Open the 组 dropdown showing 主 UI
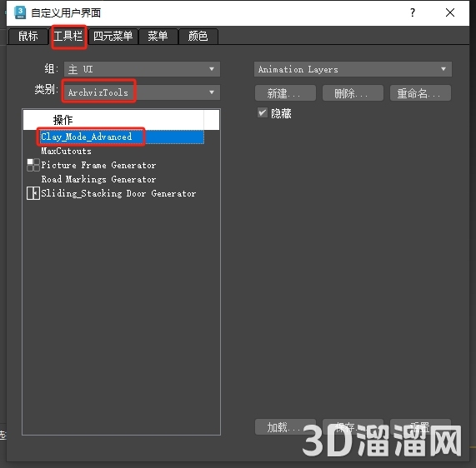The width and height of the screenshot is (476, 468). (142, 69)
